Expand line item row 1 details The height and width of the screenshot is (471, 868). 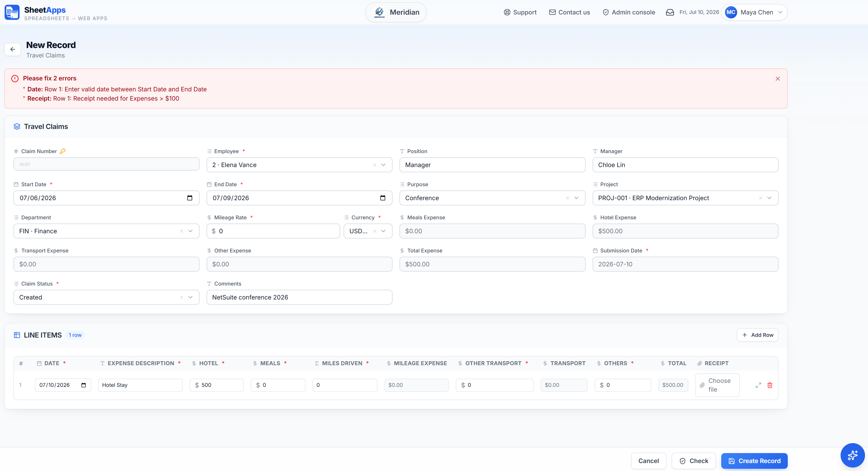pos(758,385)
